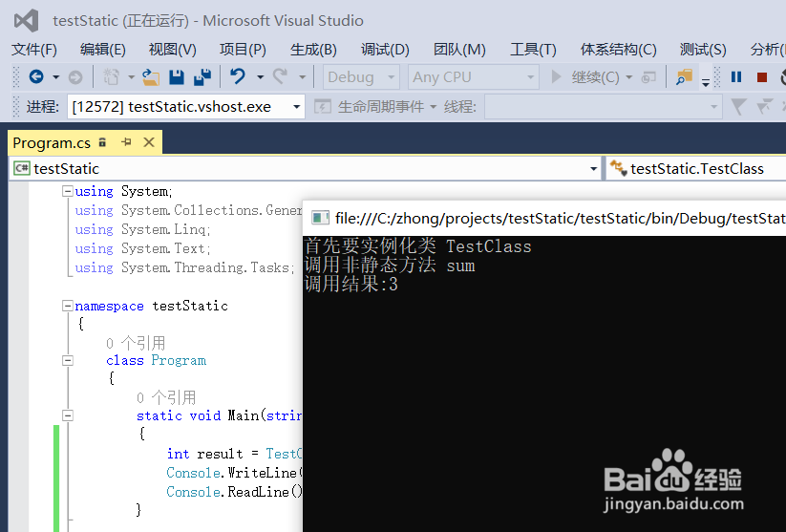Click the Redo arrow icon
The height and width of the screenshot is (532, 786).
pyautogui.click(x=280, y=76)
